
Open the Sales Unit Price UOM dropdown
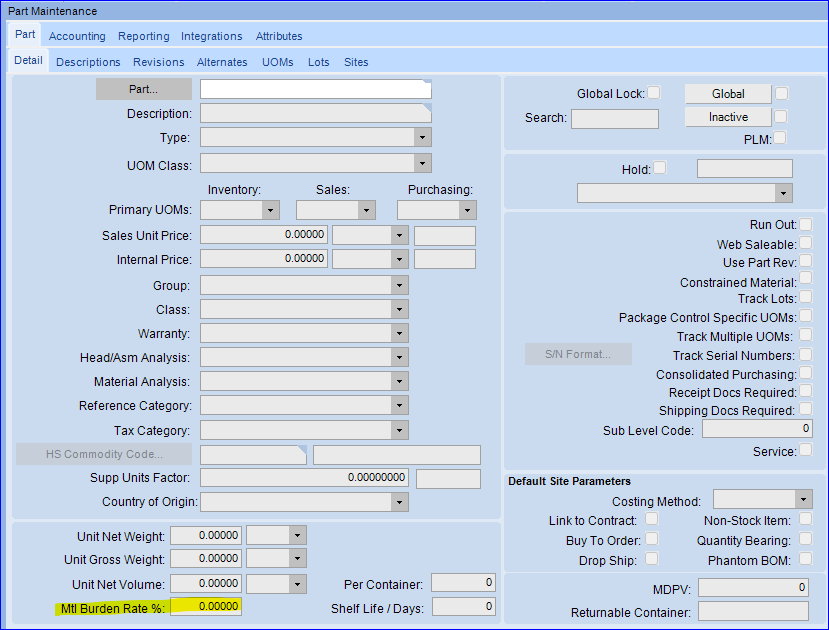(400, 235)
